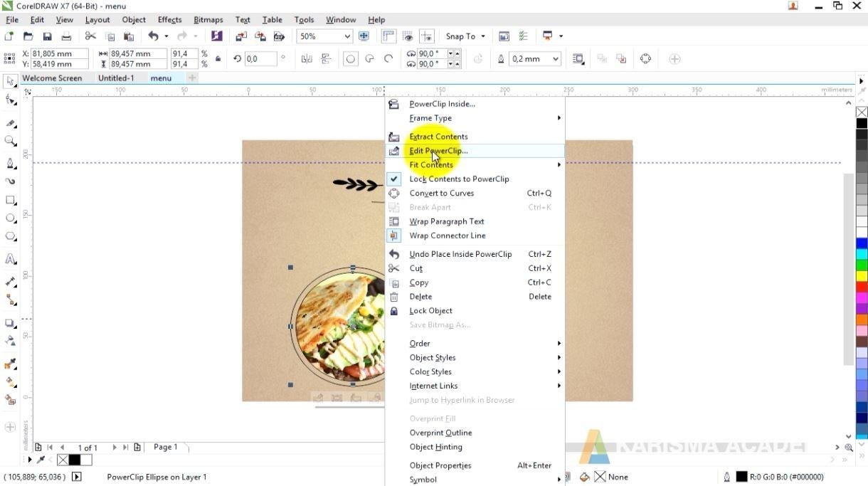Switch to the Welcome Screen tab
The image size is (868, 486).
point(53,78)
